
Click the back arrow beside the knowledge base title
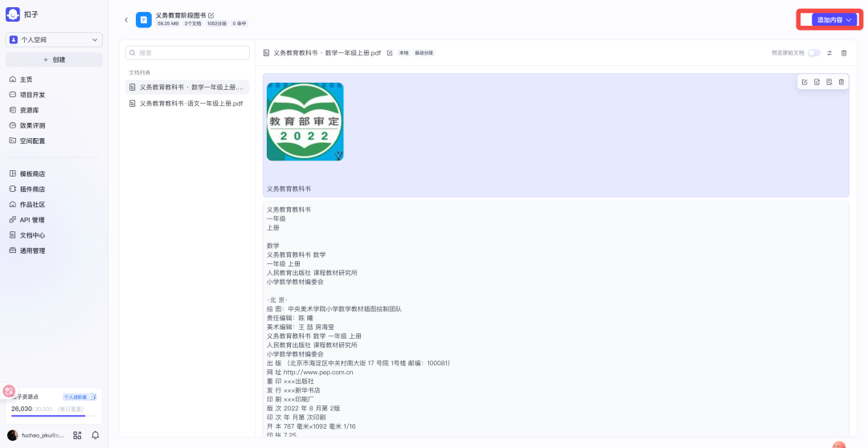(126, 20)
